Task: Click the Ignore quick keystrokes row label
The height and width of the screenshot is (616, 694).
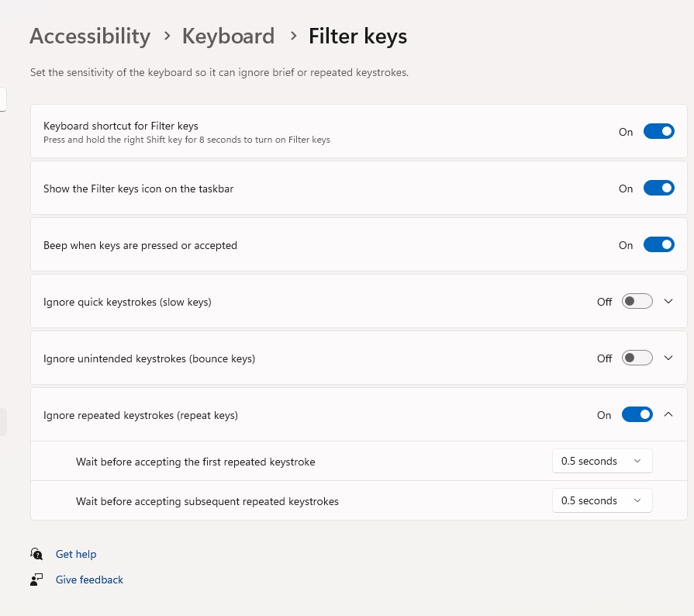Action: pyautogui.click(x=127, y=302)
